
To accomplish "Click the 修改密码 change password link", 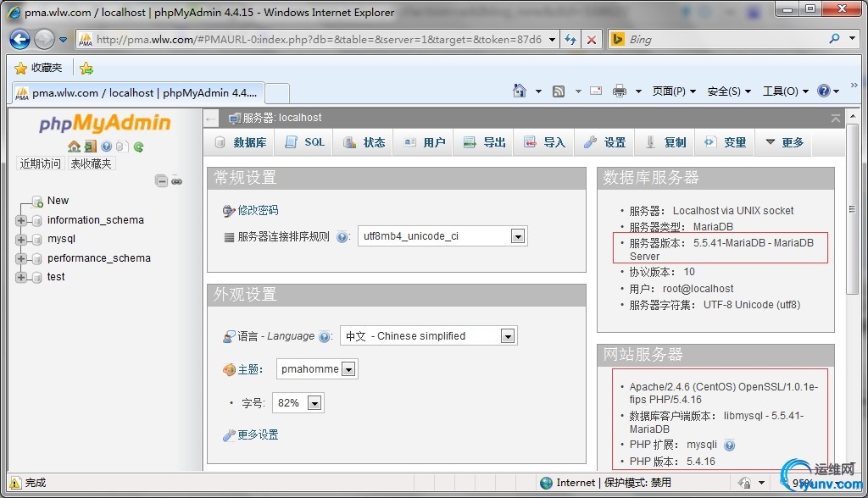I will 258,210.
